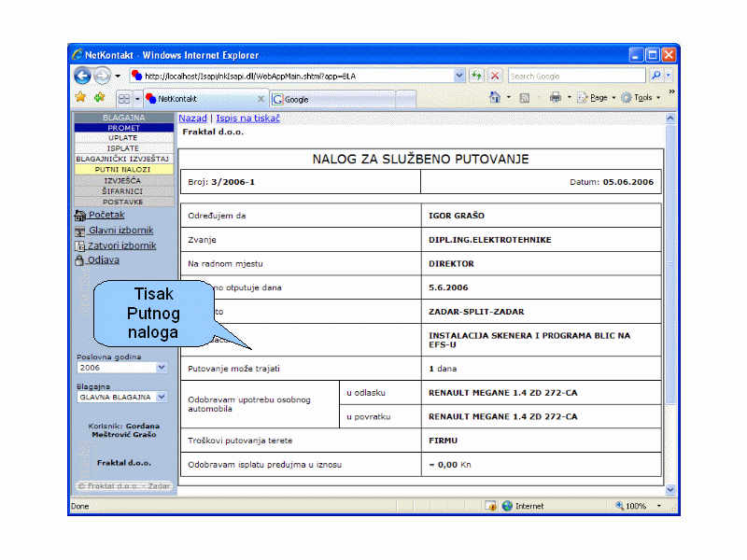
Task: Select the PROMET menu item
Action: [x=124, y=128]
